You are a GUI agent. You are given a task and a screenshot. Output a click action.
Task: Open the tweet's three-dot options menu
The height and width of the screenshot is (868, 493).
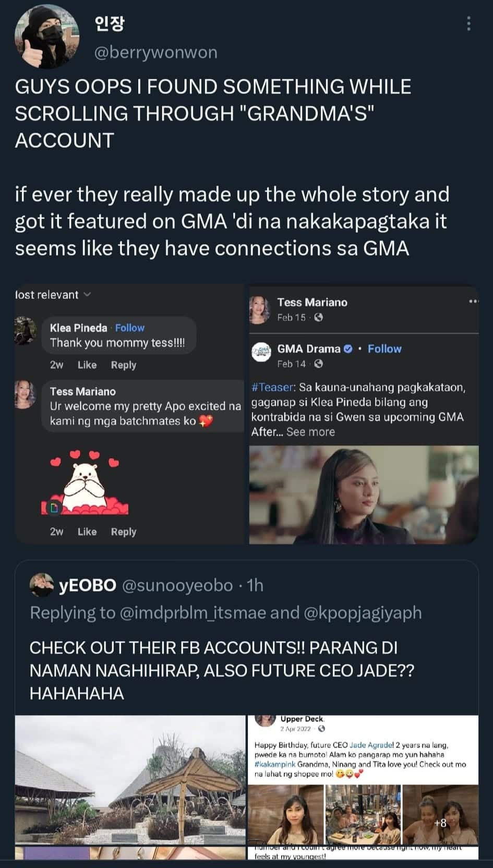[468, 23]
